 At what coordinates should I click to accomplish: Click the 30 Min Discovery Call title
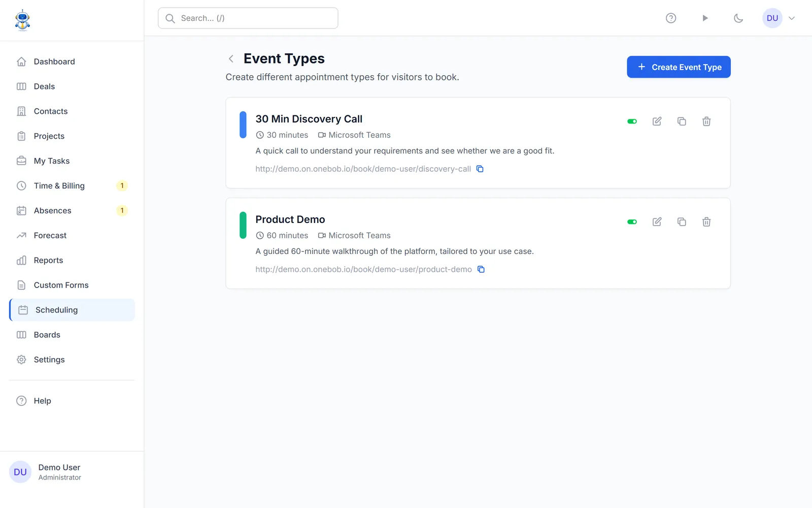point(309,119)
